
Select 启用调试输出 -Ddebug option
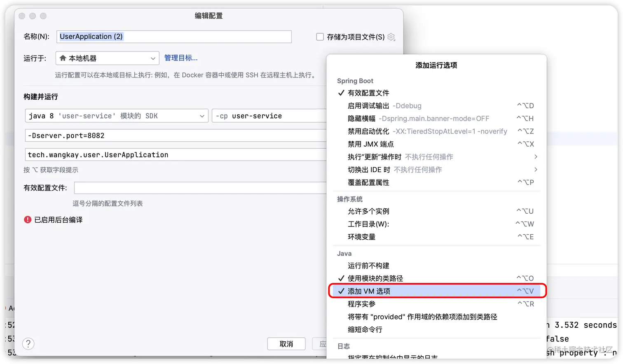click(437, 106)
